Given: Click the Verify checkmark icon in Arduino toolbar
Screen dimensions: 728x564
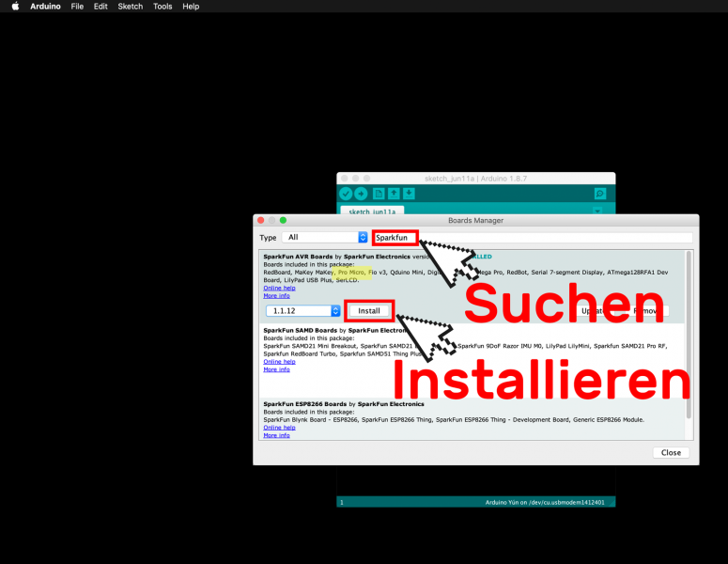Looking at the screenshot, I should 346,194.
